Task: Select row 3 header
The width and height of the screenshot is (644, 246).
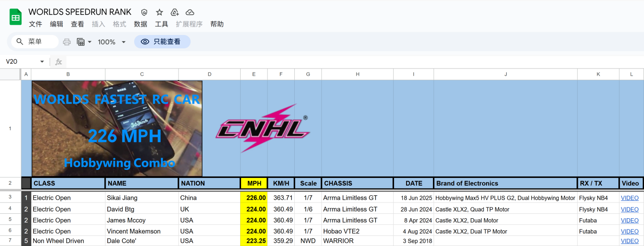Action: [x=10, y=198]
